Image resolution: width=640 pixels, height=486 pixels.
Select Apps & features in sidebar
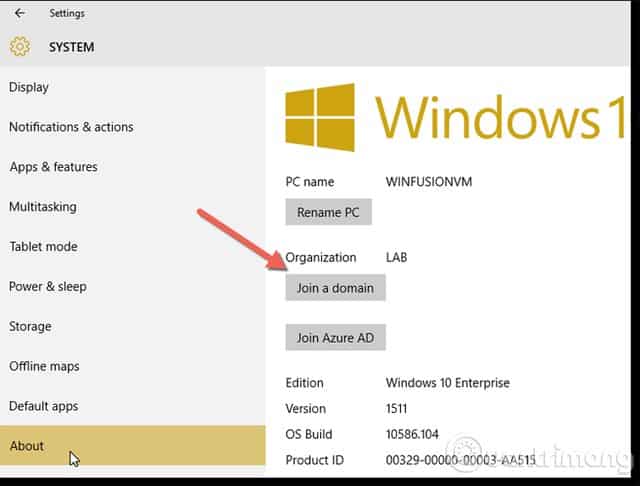pyautogui.click(x=133, y=167)
